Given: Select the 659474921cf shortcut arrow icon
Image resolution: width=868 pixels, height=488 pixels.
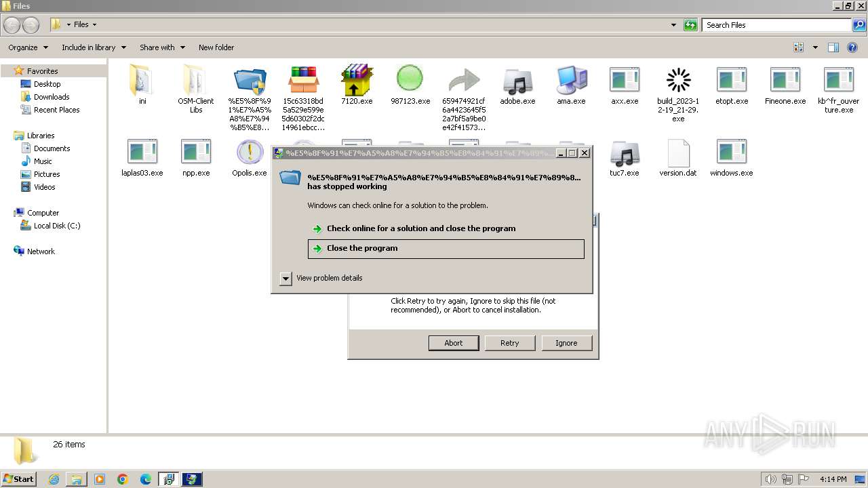Looking at the screenshot, I should point(464,81).
